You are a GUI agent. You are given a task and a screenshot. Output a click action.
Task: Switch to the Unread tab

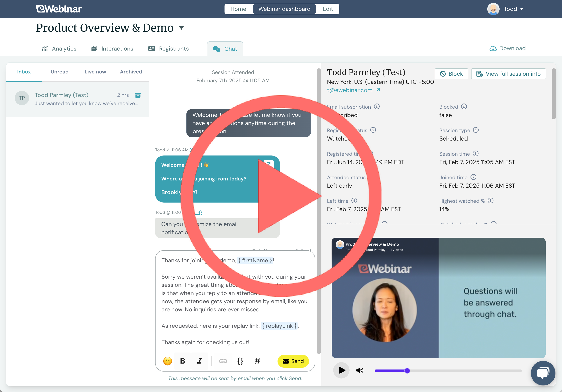click(x=60, y=72)
